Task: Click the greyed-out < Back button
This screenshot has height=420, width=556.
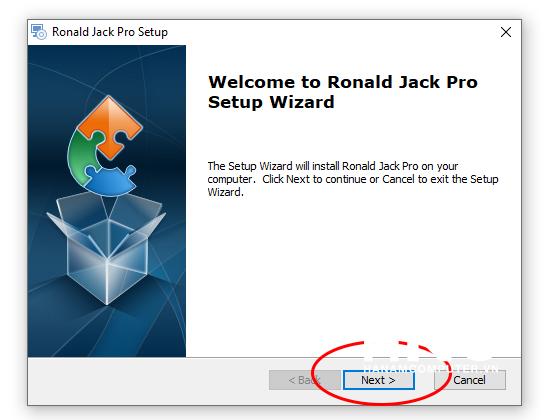Action: coord(304,380)
